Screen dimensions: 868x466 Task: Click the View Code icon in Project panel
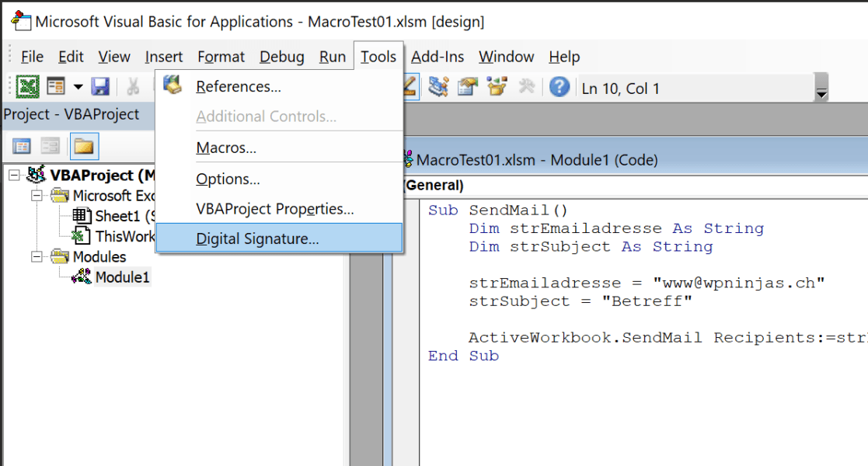22,146
